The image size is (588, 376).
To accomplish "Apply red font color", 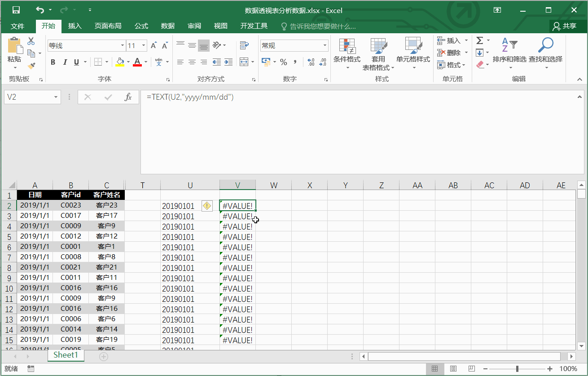I will (x=137, y=62).
